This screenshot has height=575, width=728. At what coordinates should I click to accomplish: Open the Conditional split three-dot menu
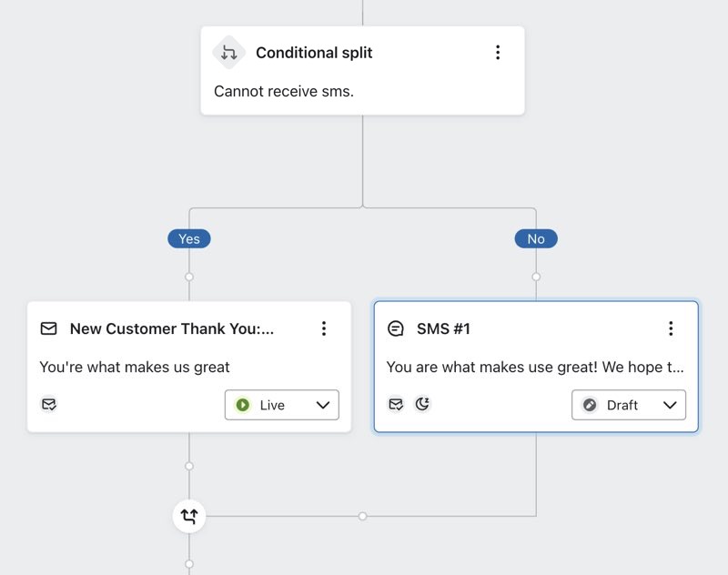(x=498, y=53)
